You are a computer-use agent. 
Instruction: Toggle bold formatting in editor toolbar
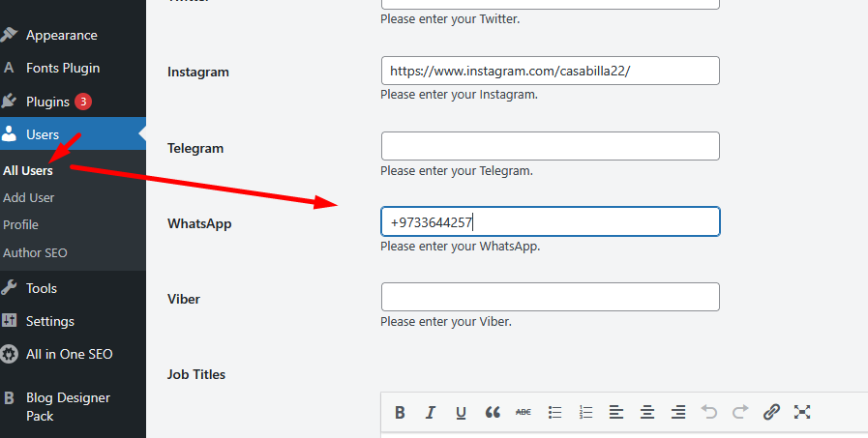(400, 412)
